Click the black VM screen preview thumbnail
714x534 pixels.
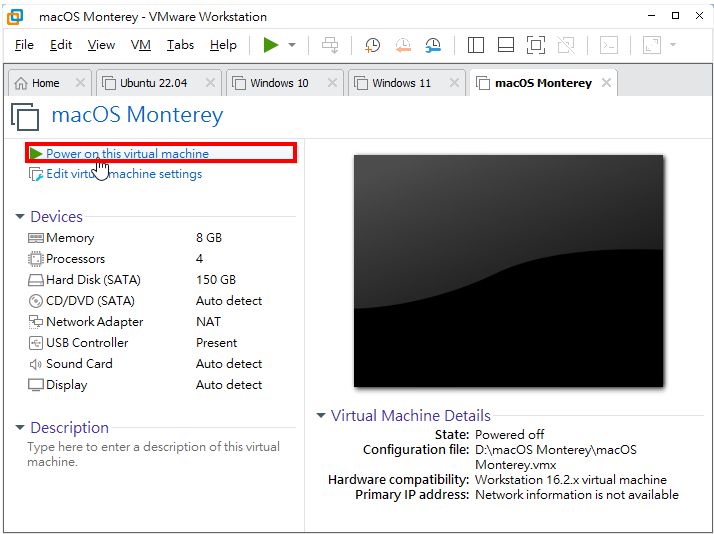pyautogui.click(x=509, y=271)
